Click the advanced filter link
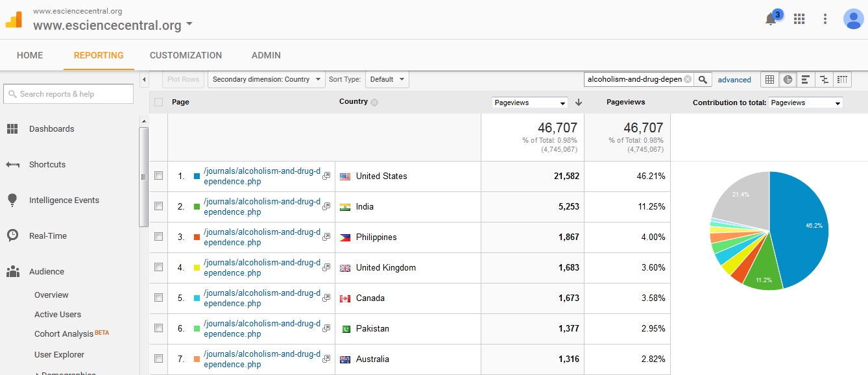The image size is (868, 375). pyautogui.click(x=734, y=80)
